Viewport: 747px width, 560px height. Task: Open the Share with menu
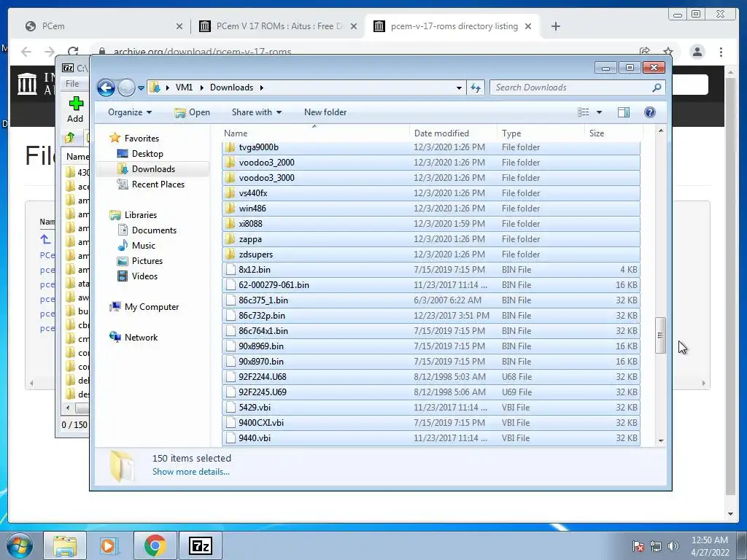(x=256, y=112)
